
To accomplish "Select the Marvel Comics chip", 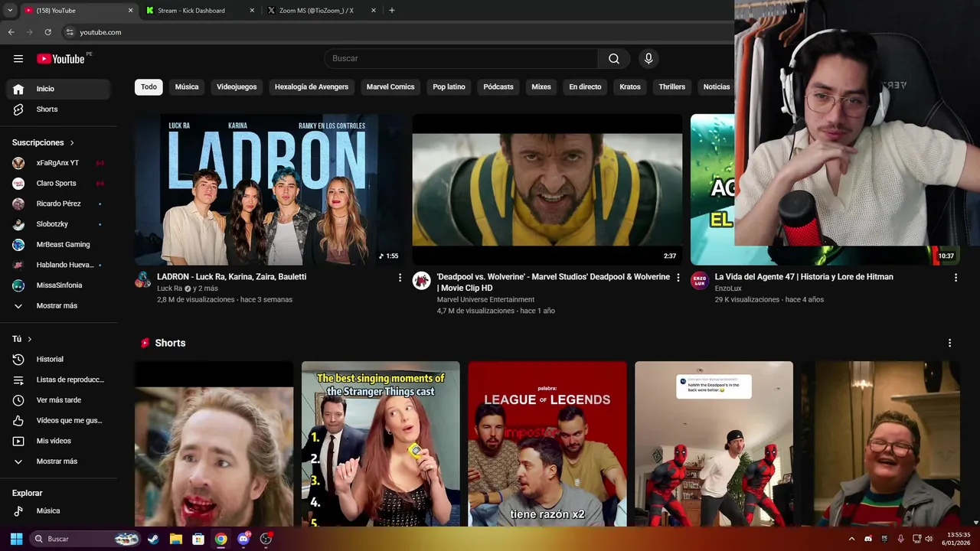I will click(x=390, y=87).
